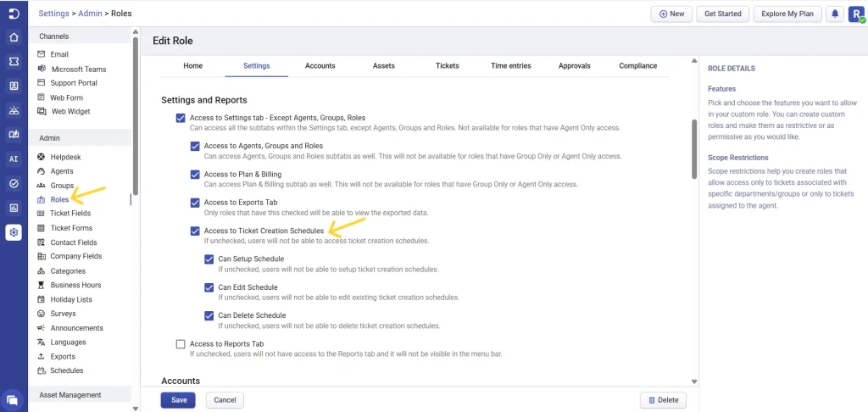Screen dimensions: 868x412
Task: Open notifications bell icon
Action: (x=835, y=14)
